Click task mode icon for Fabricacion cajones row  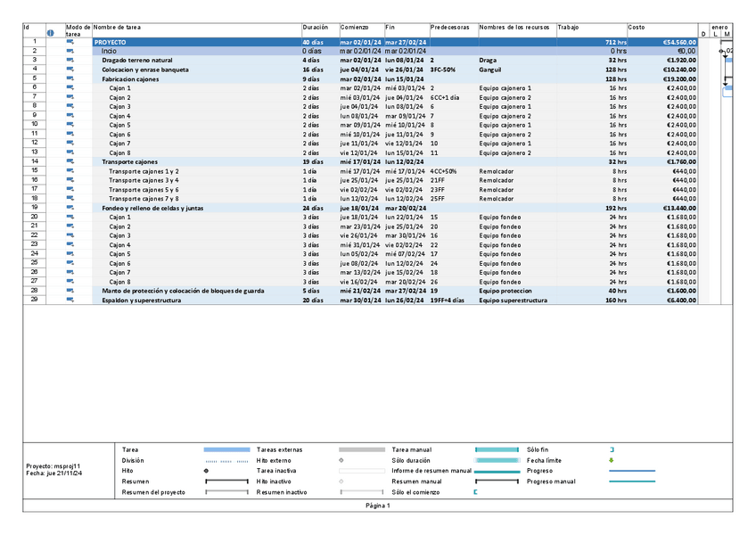70,78
